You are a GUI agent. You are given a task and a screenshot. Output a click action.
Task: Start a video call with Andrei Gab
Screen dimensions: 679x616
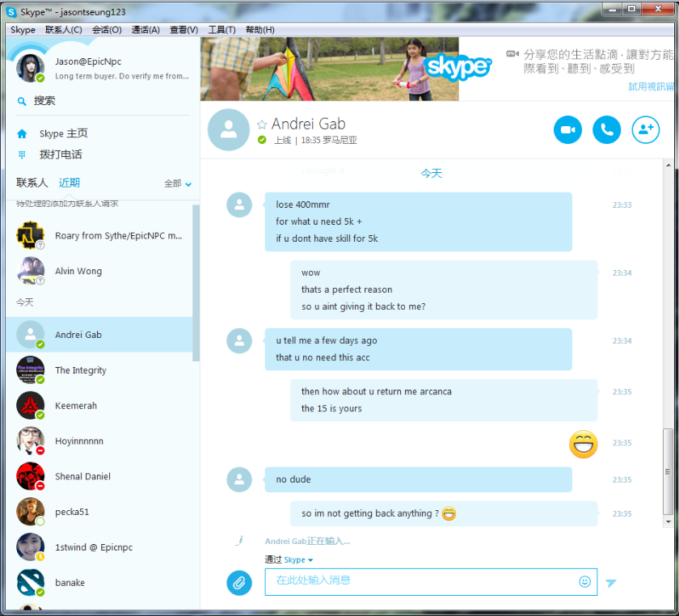click(567, 129)
